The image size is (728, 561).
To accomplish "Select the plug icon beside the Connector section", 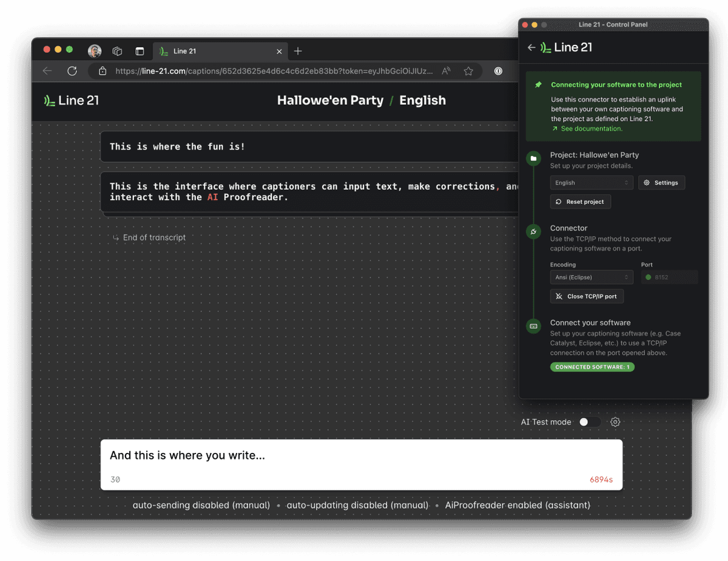I will point(533,231).
